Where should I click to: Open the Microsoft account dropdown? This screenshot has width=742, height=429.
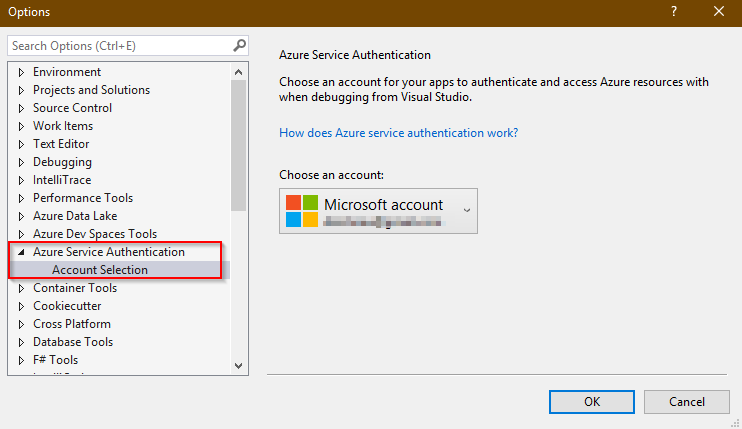(x=378, y=211)
